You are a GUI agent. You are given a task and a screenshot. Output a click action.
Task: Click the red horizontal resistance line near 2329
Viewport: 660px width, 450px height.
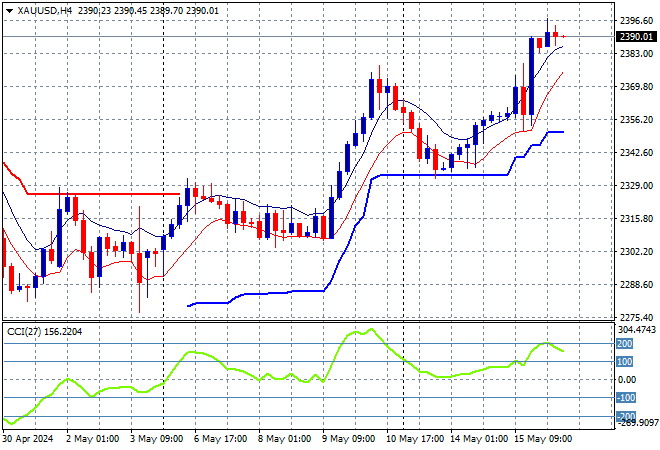pos(100,194)
